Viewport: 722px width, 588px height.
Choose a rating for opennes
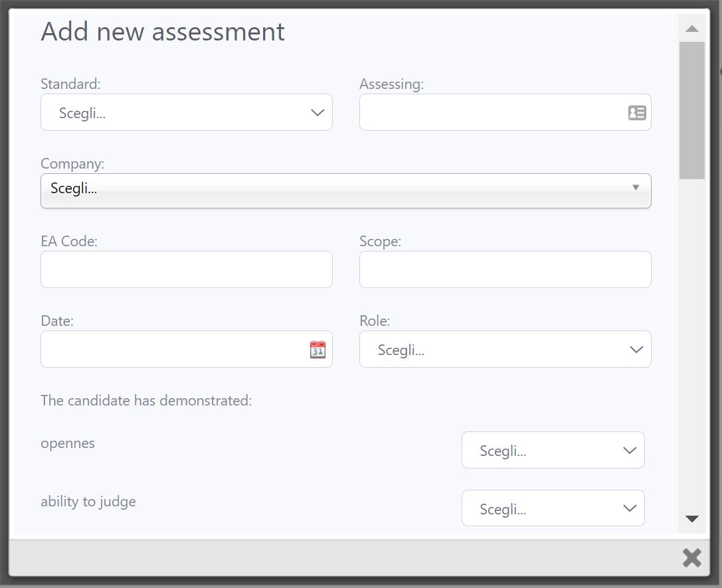[553, 451]
